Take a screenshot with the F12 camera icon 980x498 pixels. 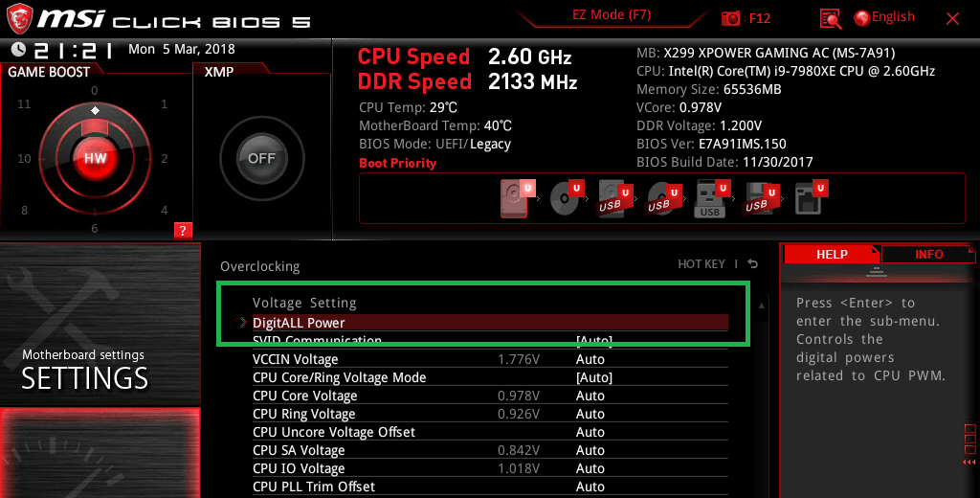click(x=730, y=18)
